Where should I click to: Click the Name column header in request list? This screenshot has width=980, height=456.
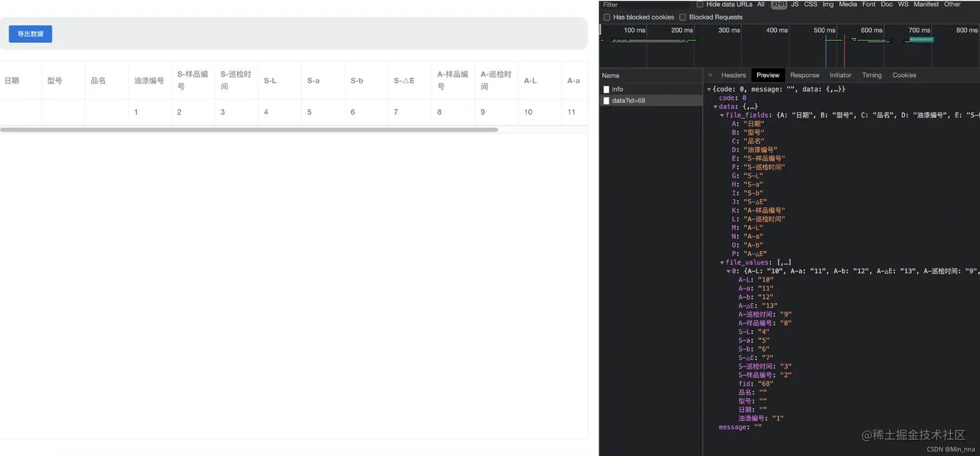tap(651, 75)
